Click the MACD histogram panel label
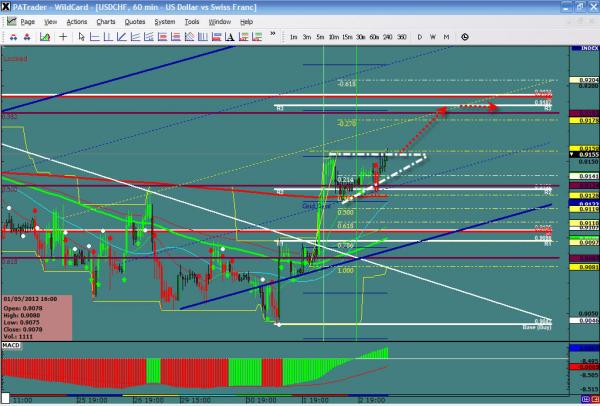 click(x=12, y=343)
